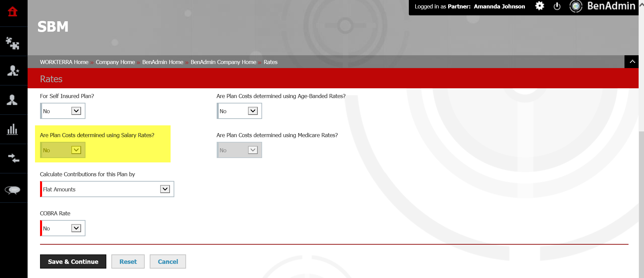644x278 pixels.
Task: Click the BenAdmin title text
Action: tap(611, 6)
